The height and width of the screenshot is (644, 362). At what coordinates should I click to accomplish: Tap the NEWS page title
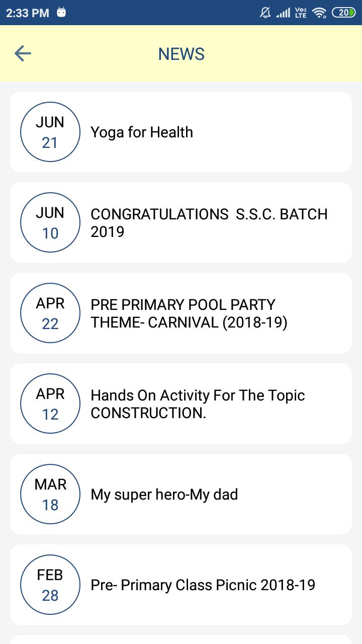tap(181, 54)
